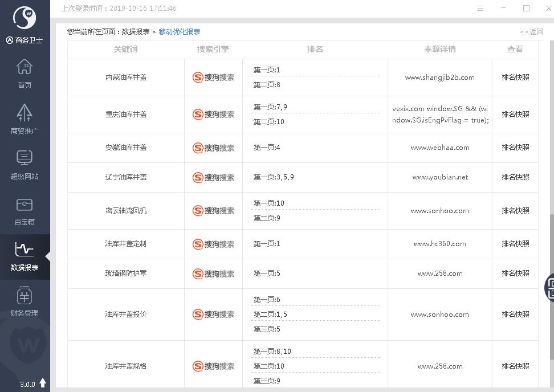View 排名快照 for 内蒙油库井盖
The image size is (554, 392).
click(x=515, y=77)
